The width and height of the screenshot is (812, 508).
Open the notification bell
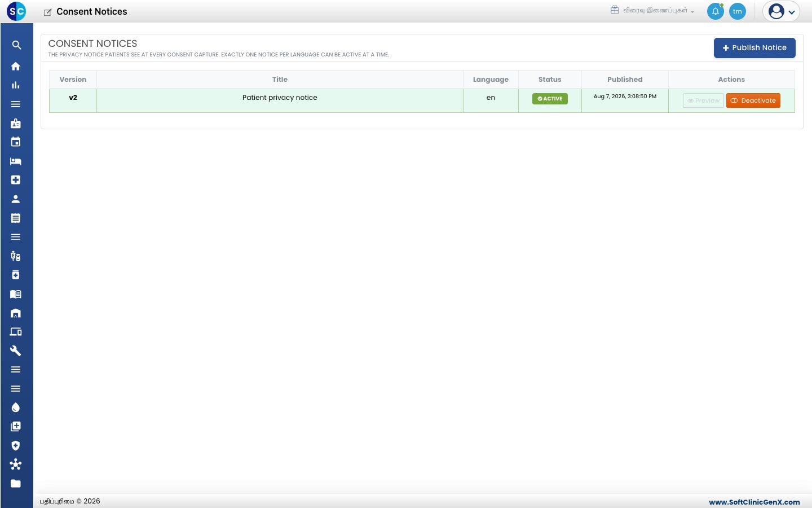tap(716, 11)
